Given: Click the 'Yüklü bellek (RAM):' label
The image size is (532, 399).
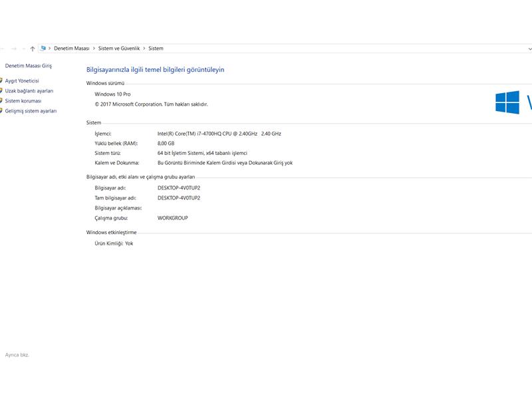Looking at the screenshot, I should (116, 144).
